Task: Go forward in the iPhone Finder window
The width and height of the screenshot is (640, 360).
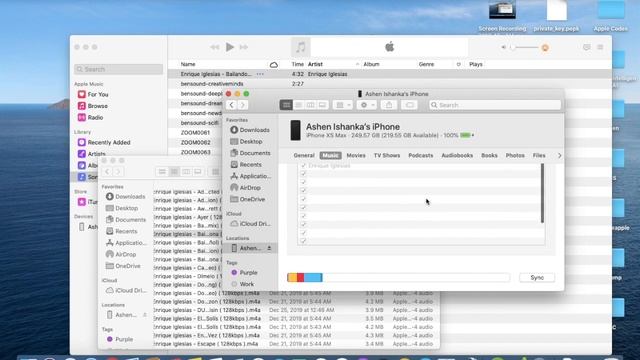Action: pyautogui.click(x=242, y=105)
